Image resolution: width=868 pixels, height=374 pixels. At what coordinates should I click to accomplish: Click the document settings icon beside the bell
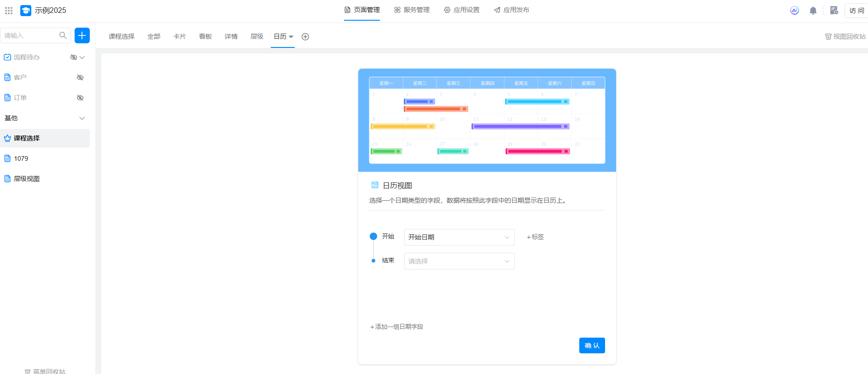[833, 10]
